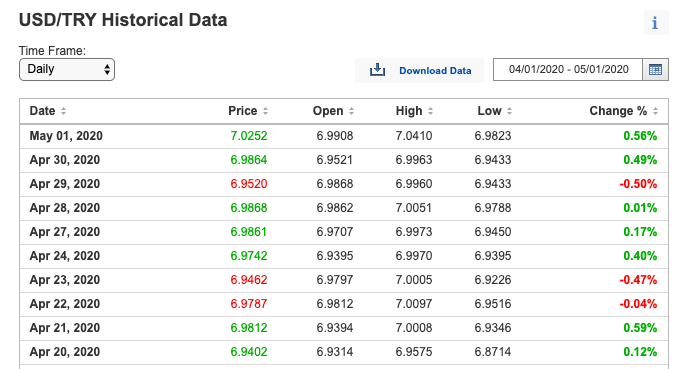
Task: Sort by Date column arrows
Action: click(x=63, y=111)
